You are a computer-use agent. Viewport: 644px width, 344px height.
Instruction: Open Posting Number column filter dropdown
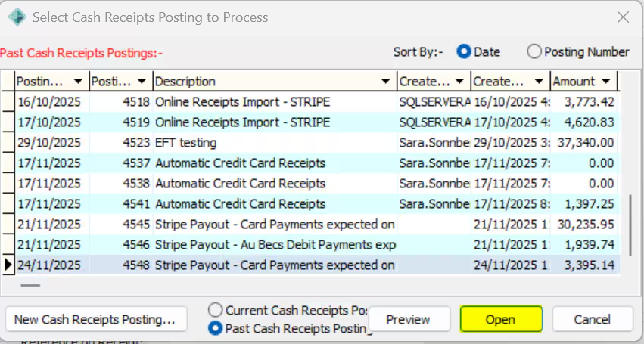coord(142,82)
